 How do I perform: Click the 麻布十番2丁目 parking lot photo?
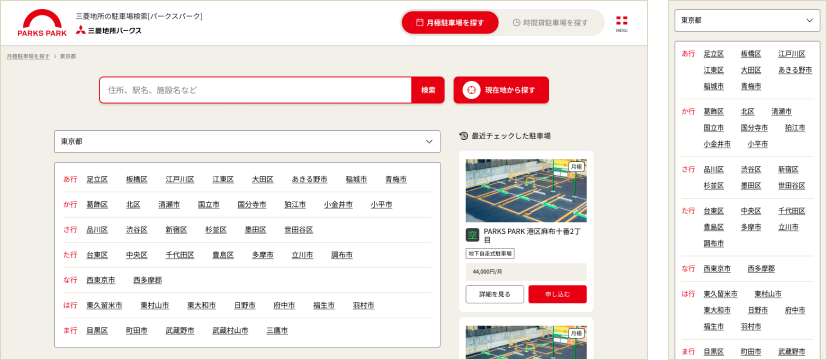coord(526,190)
